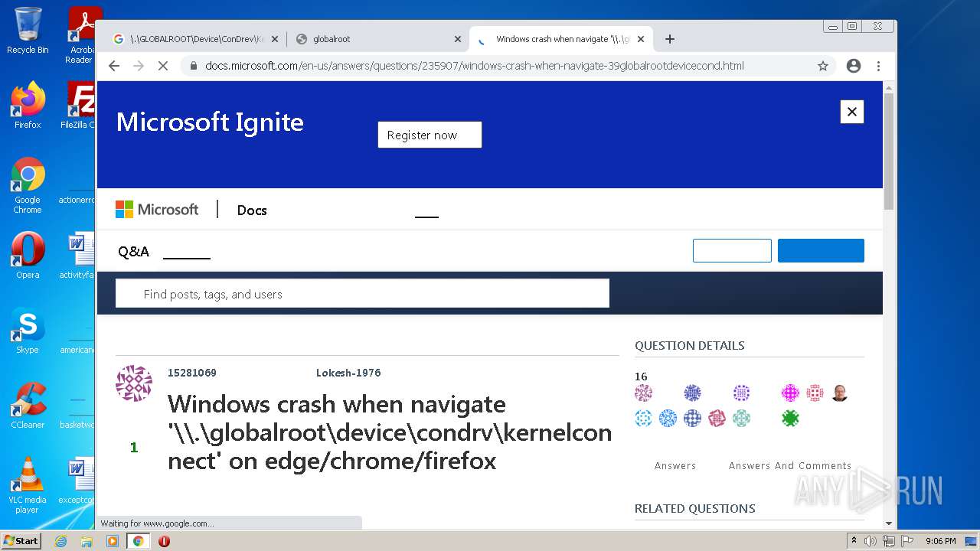Close the Google search GLOBALROOT tab
Viewport: 980px width, 551px height.
tap(275, 39)
